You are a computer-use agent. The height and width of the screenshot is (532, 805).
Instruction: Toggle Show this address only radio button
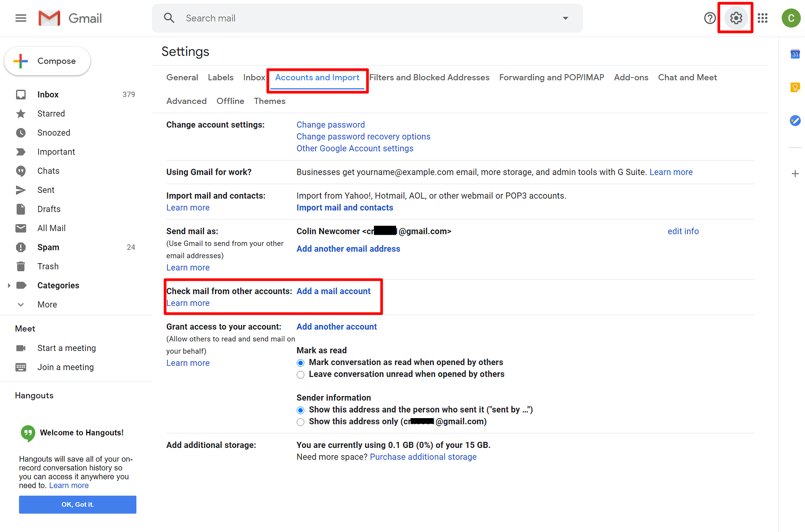coord(300,421)
